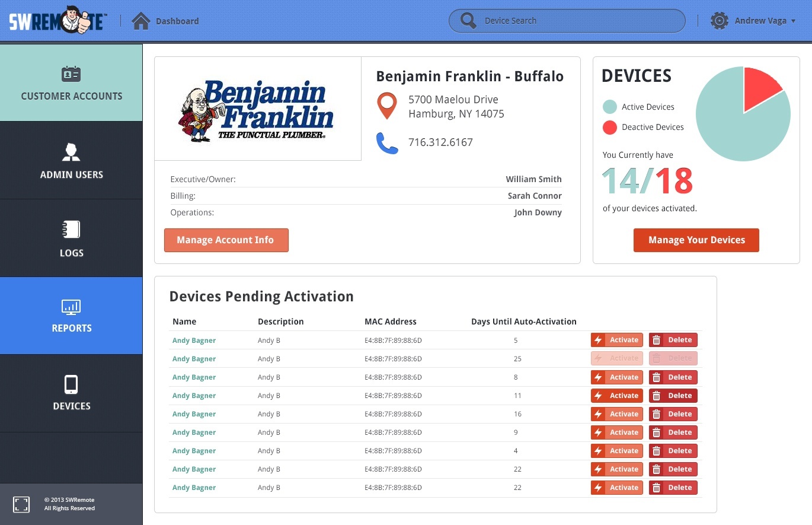Click billing contact Sarah Connor
The width and height of the screenshot is (812, 525).
point(535,196)
